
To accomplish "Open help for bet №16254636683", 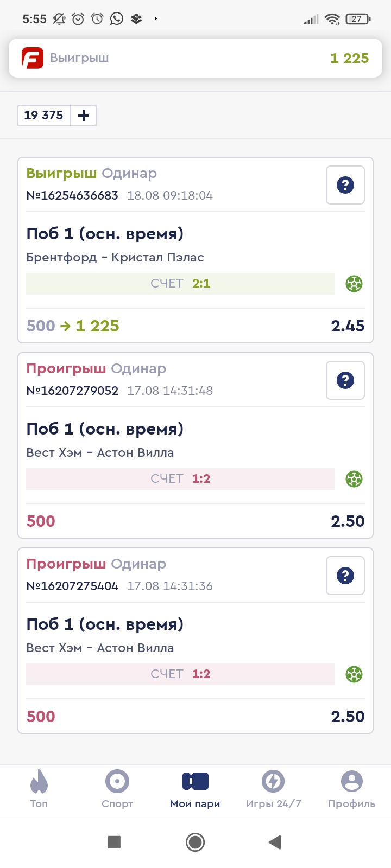I will pos(345,185).
